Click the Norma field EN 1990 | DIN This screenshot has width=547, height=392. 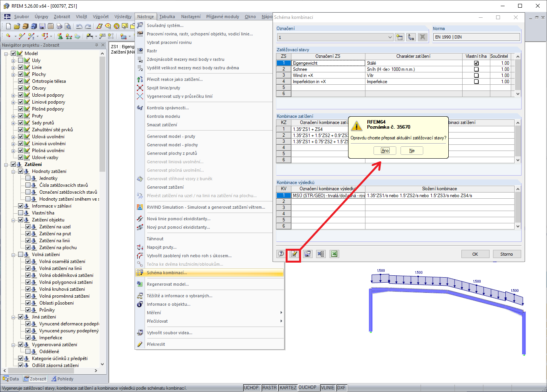(x=476, y=37)
